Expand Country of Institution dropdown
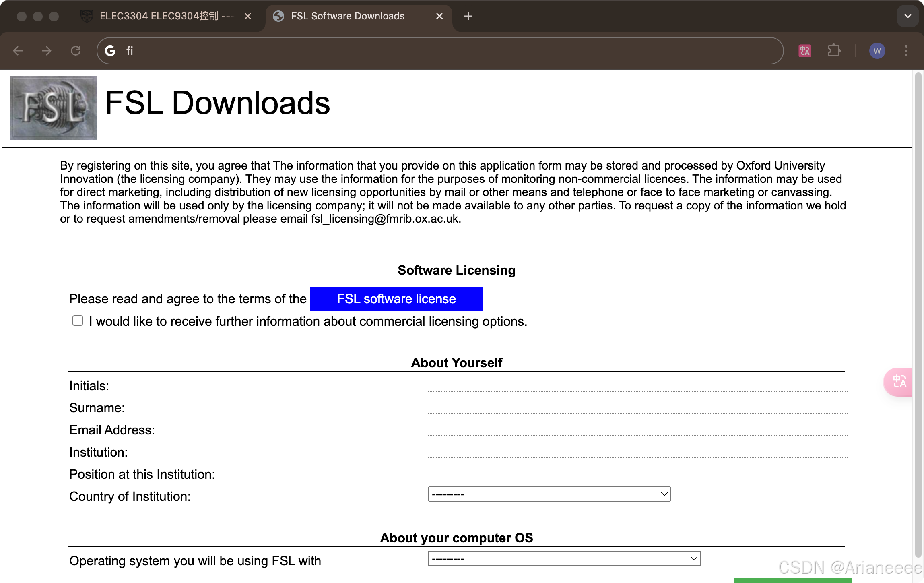The width and height of the screenshot is (924, 583). (549, 494)
